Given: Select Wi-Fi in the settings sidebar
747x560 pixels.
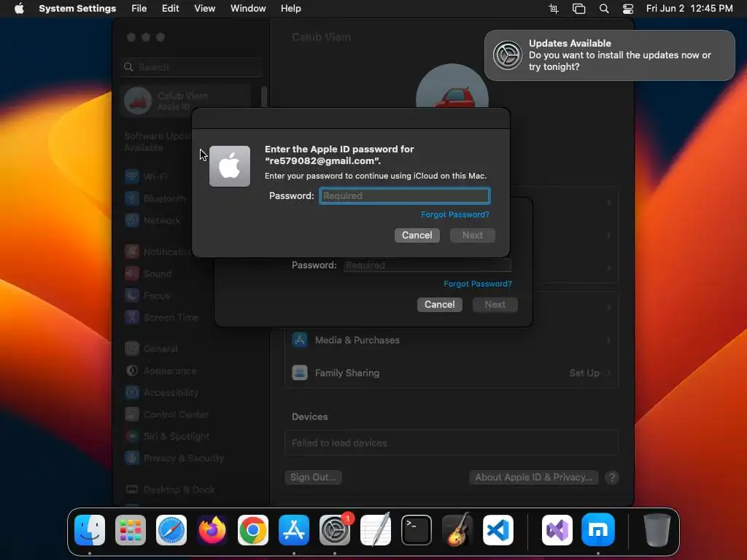Looking at the screenshot, I should [146, 176].
